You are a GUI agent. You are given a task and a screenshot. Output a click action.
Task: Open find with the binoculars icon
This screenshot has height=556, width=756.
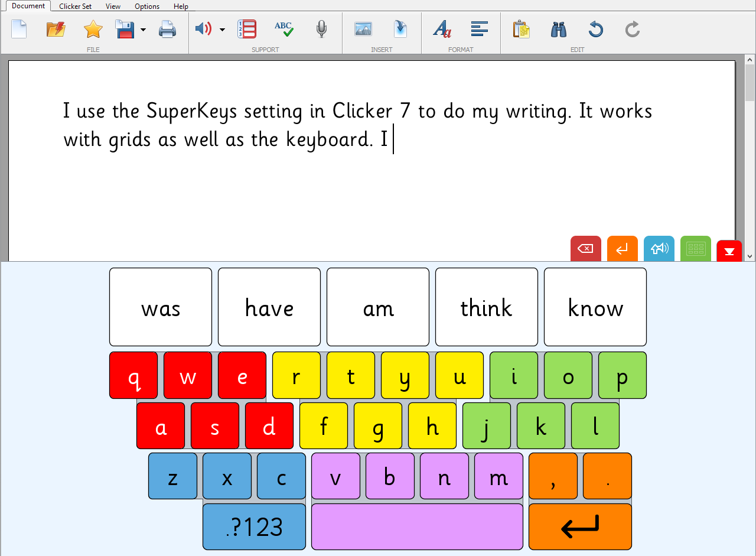(559, 29)
